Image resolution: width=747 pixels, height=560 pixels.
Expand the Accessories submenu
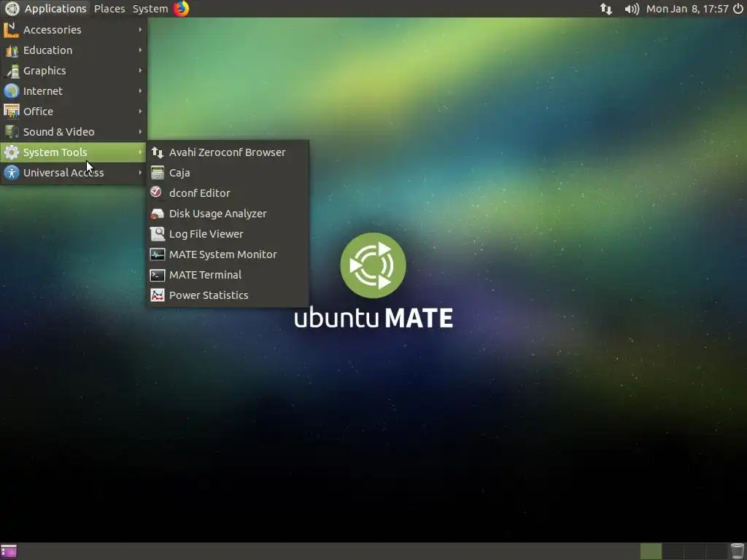[x=74, y=29]
